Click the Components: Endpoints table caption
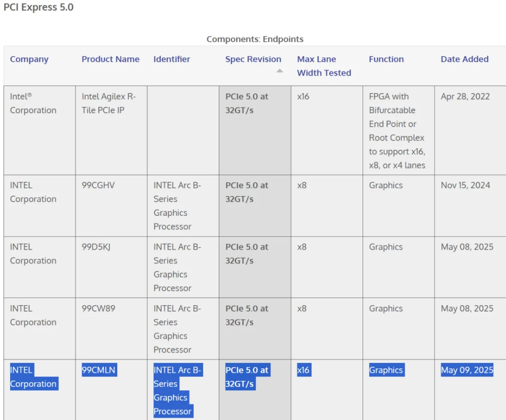Image resolution: width=506 pixels, height=420 pixels. [255, 39]
